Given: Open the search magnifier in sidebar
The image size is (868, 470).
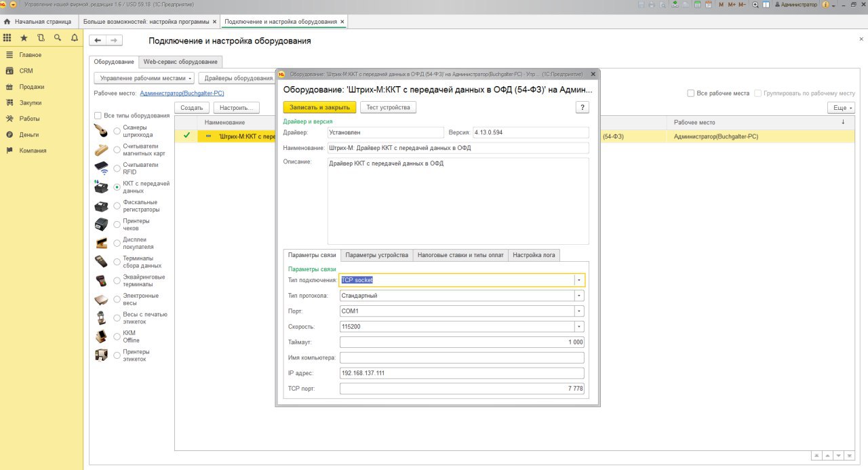Looking at the screenshot, I should click(58, 38).
